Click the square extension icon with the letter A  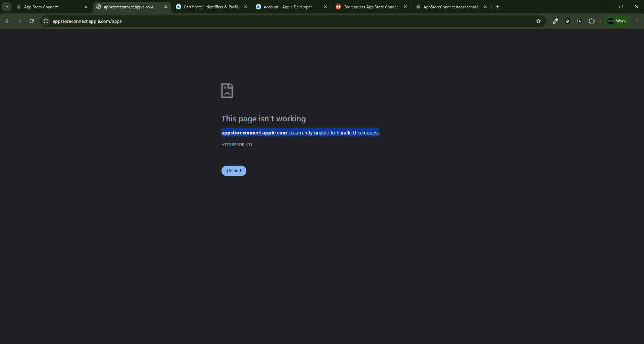point(580,21)
